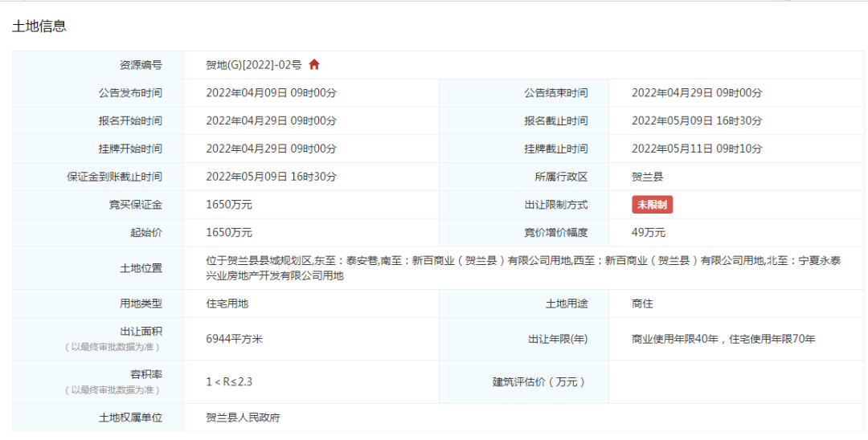Click the 出让面积 label
The width and height of the screenshot is (868, 440).
click(141, 332)
